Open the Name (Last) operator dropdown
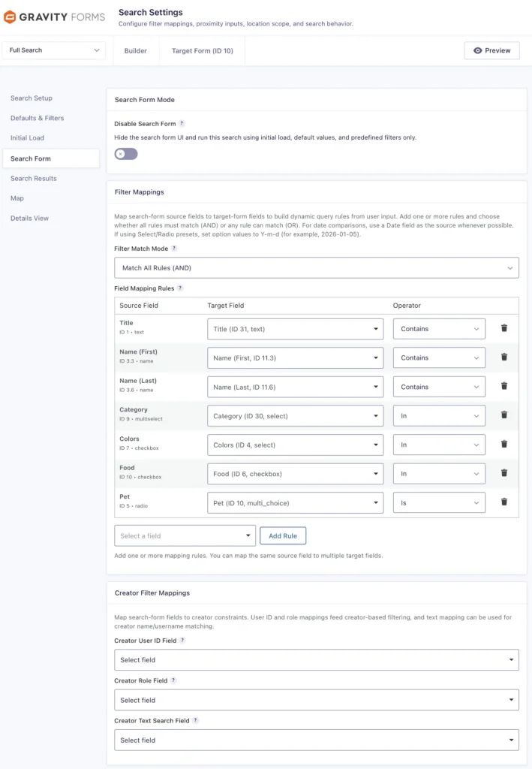532x769 pixels. click(x=440, y=387)
